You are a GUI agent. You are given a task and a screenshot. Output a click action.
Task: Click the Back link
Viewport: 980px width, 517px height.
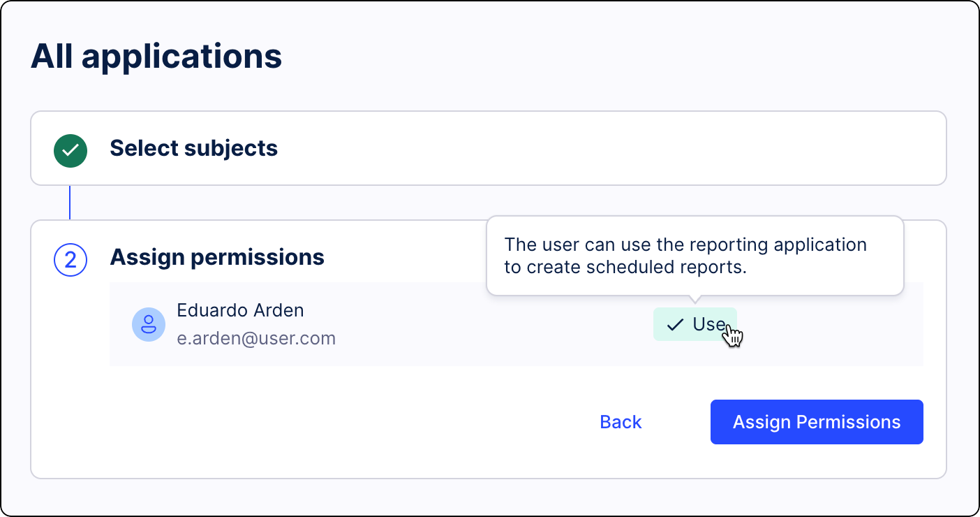point(620,421)
